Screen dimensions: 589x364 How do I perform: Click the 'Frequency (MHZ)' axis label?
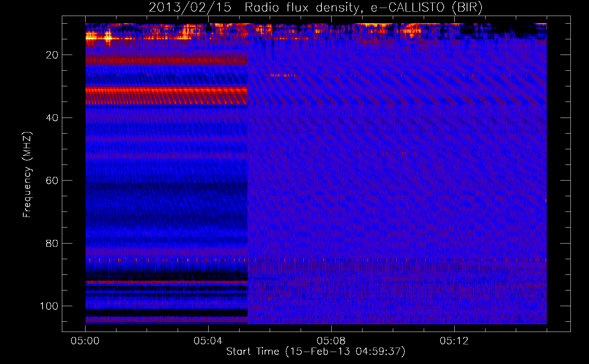[27, 175]
